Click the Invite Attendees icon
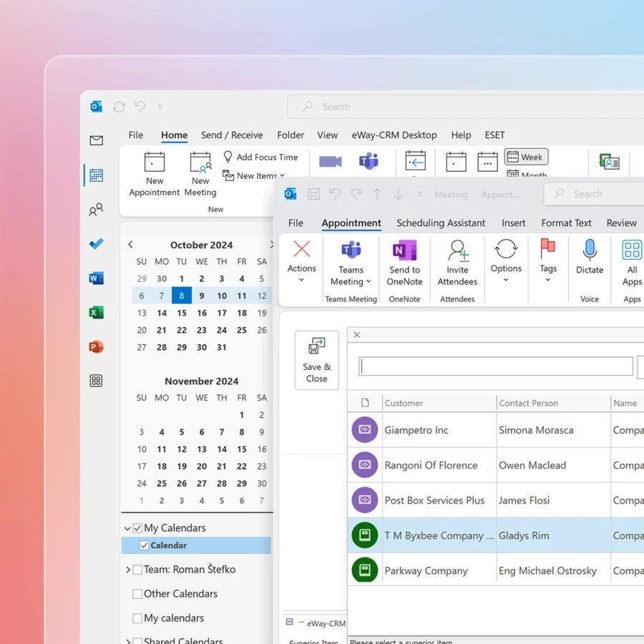644x644 pixels. tap(457, 251)
